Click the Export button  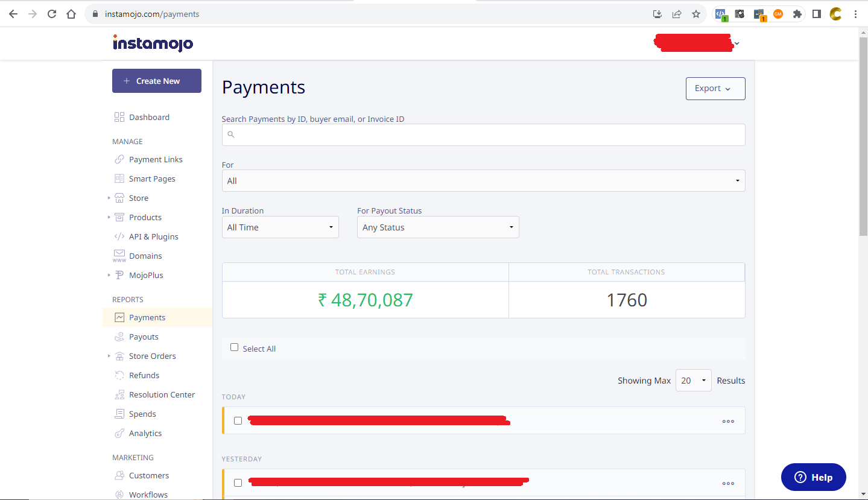(x=715, y=89)
